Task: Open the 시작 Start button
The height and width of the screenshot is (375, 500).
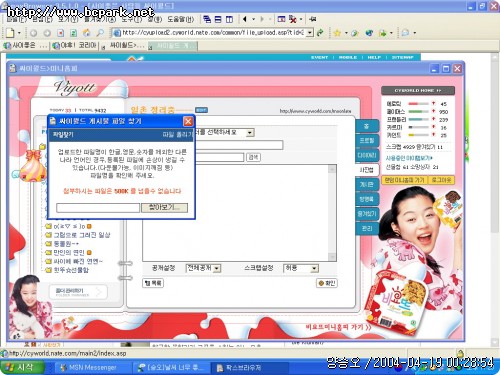Action: tap(22, 368)
